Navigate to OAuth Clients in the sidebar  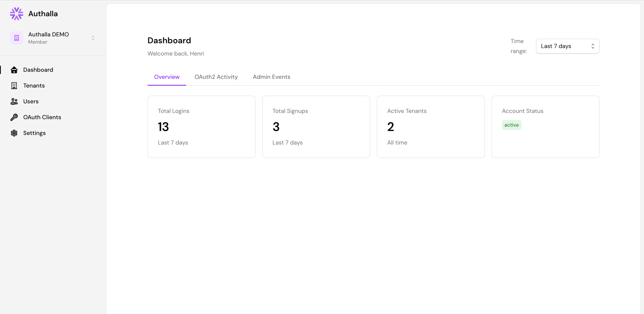[42, 117]
